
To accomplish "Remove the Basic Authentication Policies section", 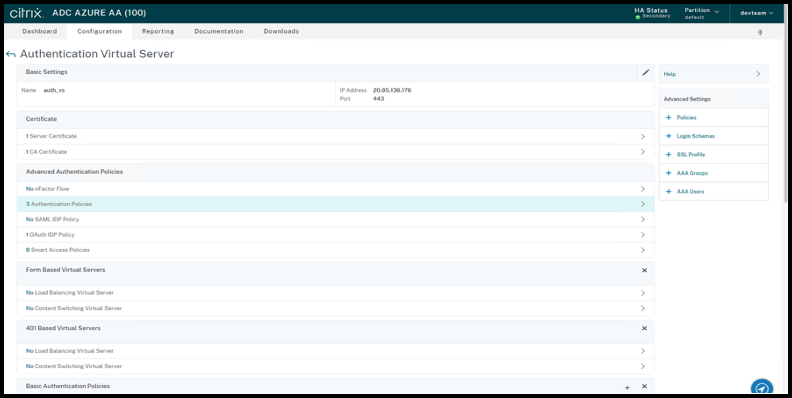I will (644, 386).
